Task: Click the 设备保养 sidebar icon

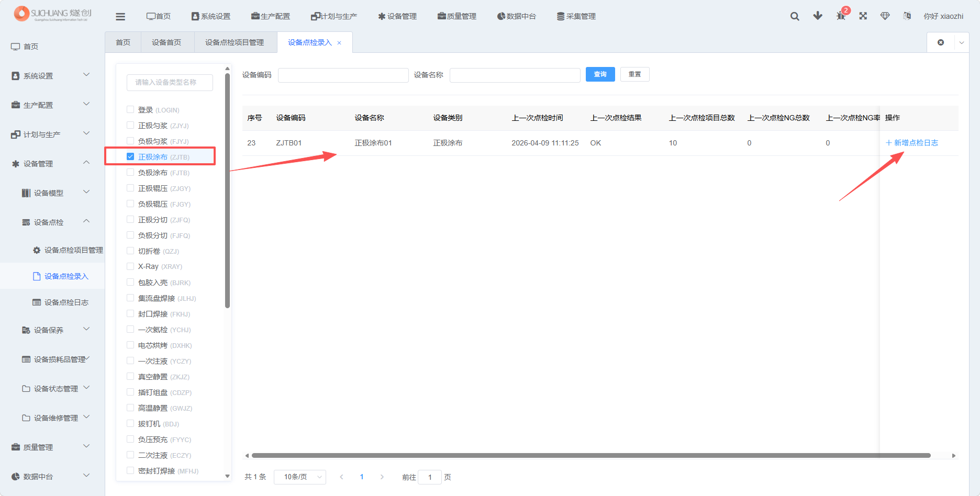Action: 26,330
